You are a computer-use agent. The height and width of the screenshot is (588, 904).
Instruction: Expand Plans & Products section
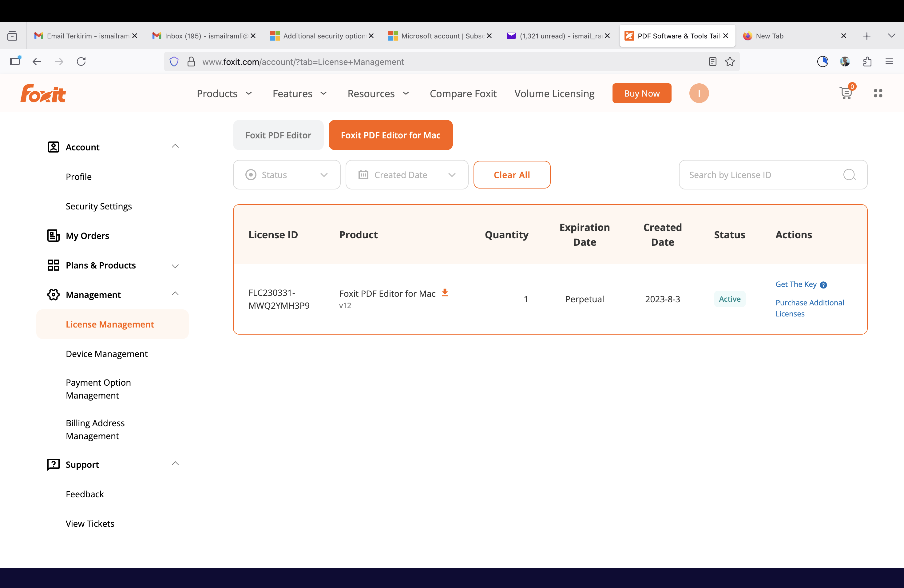tap(175, 266)
